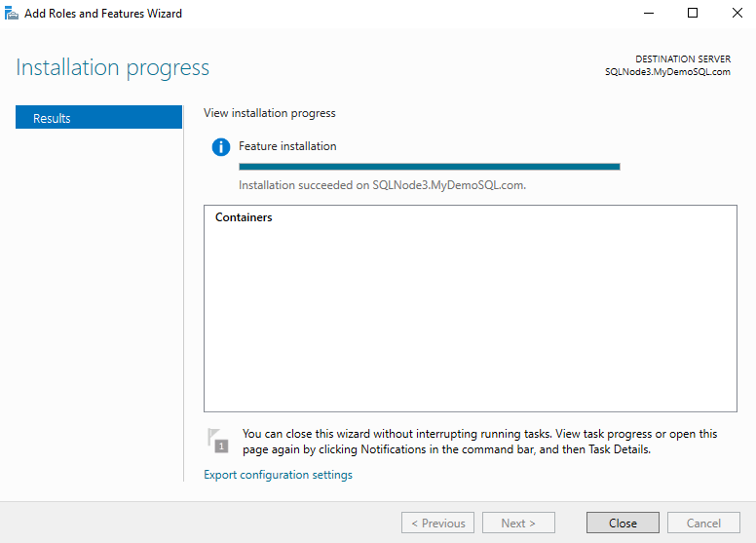Screen dimensions: 756x543
Task: Click the SQLNode3.MyDemoSQL.com destination server name
Action: tap(667, 72)
